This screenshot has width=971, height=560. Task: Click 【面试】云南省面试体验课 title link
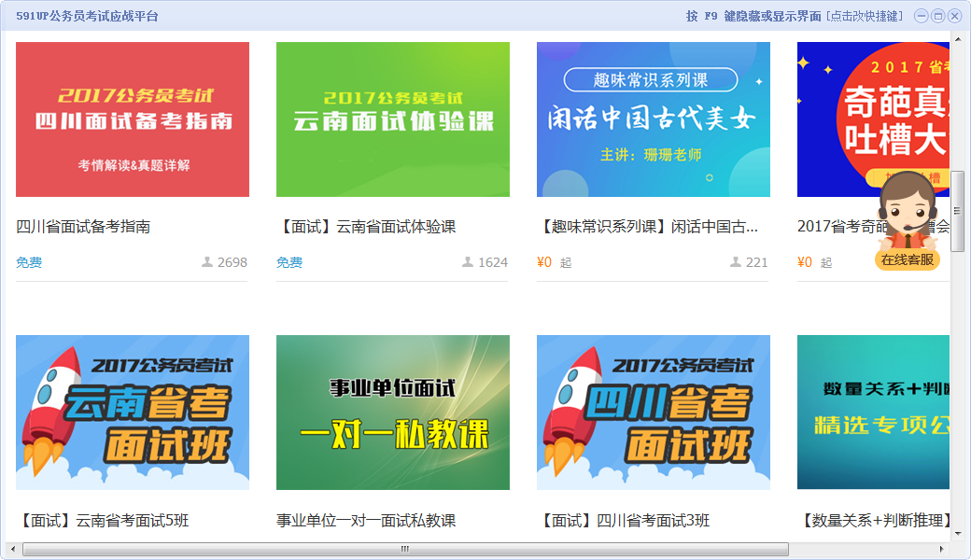point(366,227)
